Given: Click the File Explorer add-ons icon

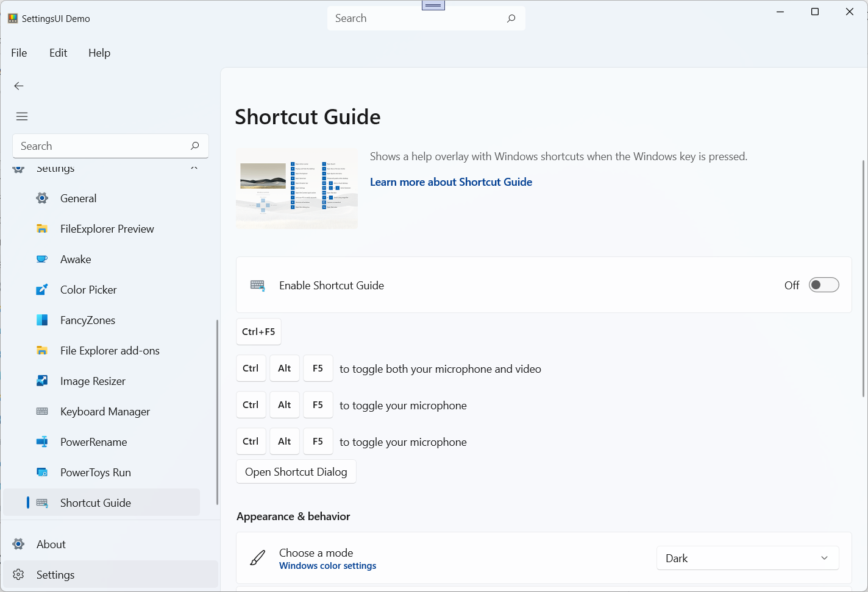Looking at the screenshot, I should click(42, 350).
